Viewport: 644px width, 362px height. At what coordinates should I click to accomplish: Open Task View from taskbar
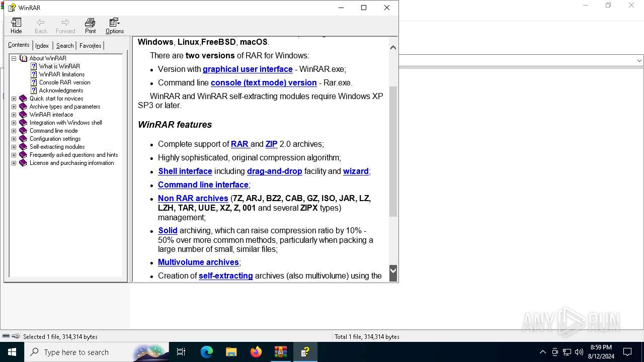(181, 352)
